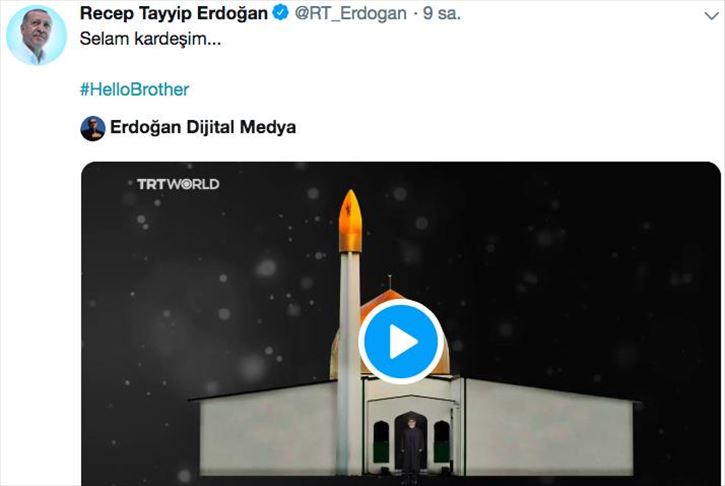Open the Erdoğan Dijital Medya account name

pos(203,127)
